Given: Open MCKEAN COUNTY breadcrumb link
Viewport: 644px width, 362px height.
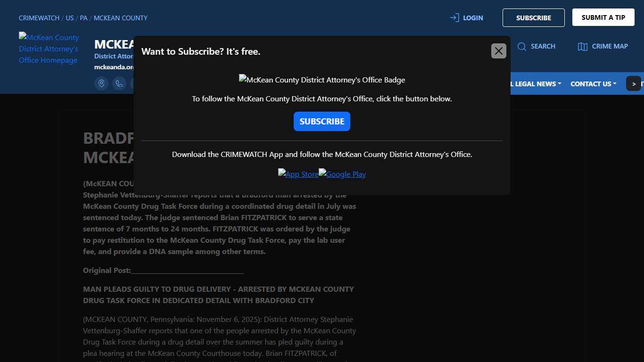Looking at the screenshot, I should [121, 18].
